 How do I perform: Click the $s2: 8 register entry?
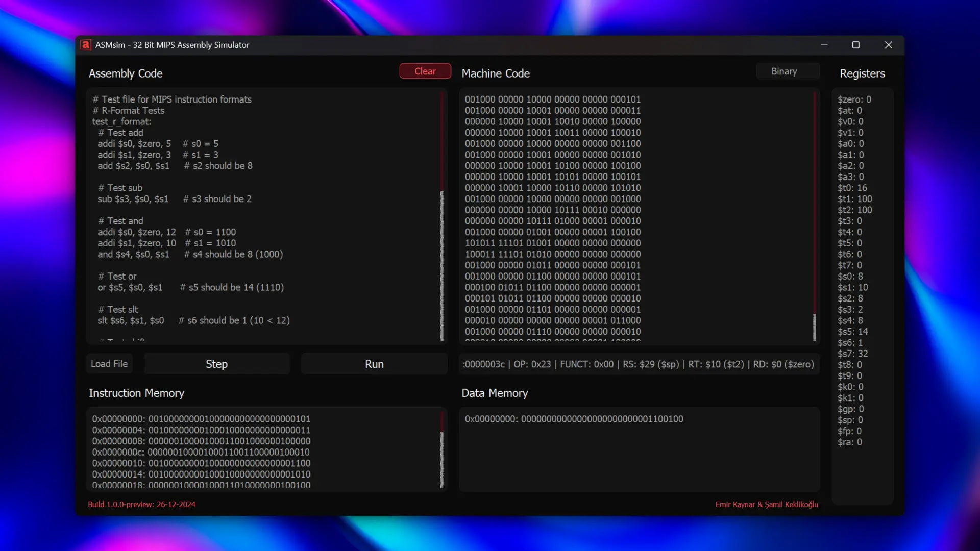[x=850, y=298]
